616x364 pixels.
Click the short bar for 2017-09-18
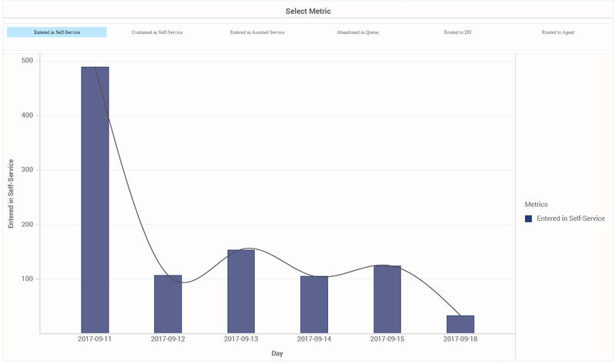coord(460,324)
